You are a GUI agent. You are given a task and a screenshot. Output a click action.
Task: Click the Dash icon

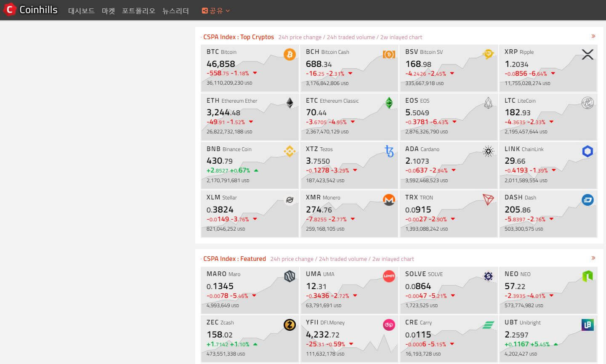587,199
